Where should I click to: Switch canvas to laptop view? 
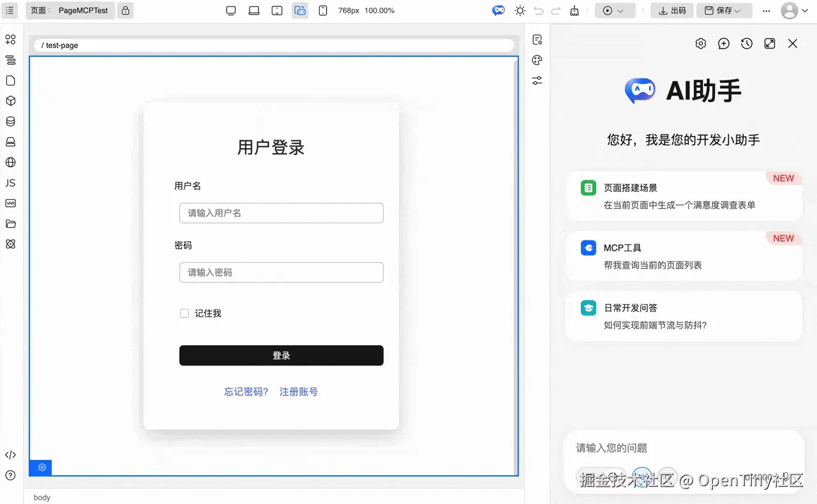[254, 10]
